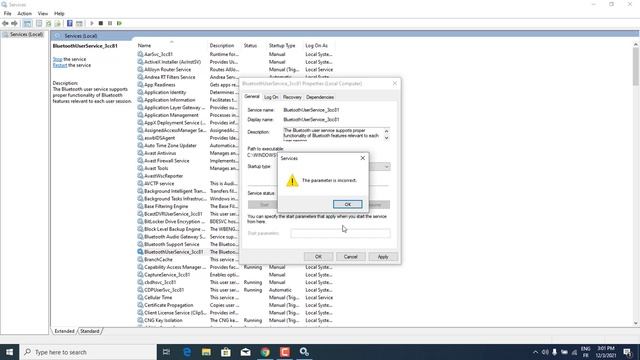
Task: Switch to the General tab
Action: [252, 97]
